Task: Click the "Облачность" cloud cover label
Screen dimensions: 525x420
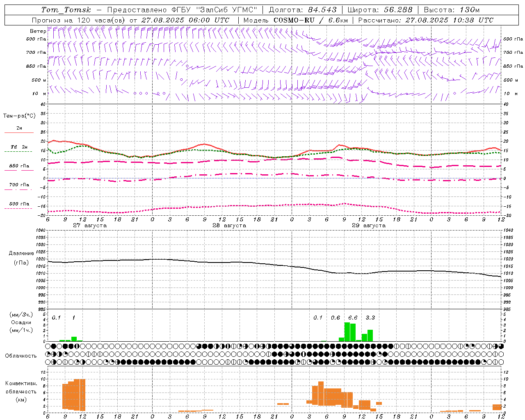Action: 21,356
